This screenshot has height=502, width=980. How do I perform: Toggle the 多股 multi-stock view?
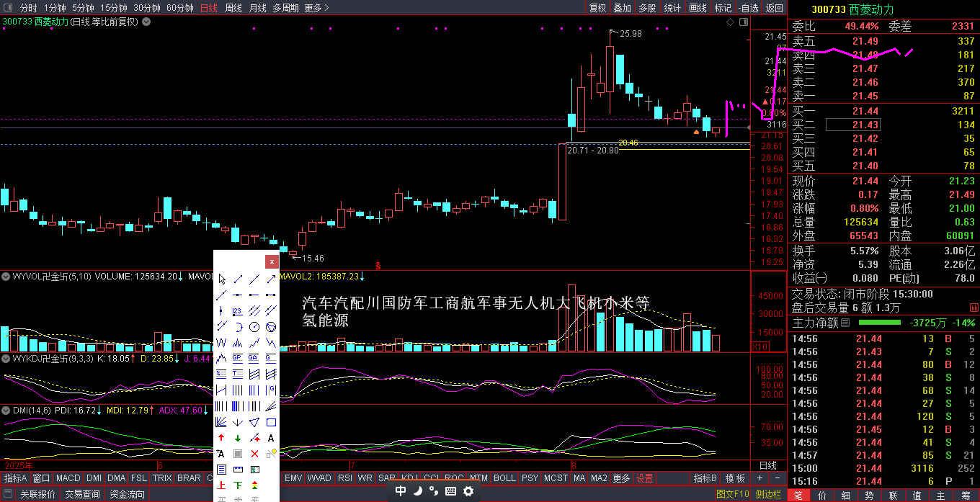tap(647, 8)
